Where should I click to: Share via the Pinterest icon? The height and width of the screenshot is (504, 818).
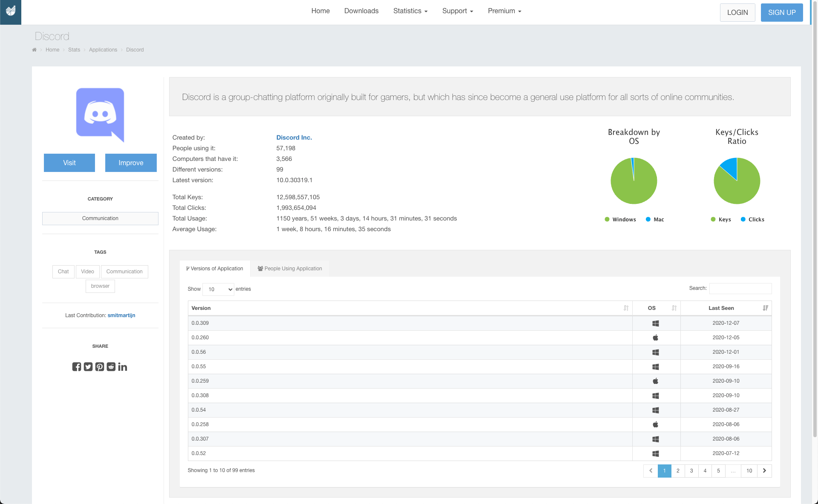coord(100,367)
